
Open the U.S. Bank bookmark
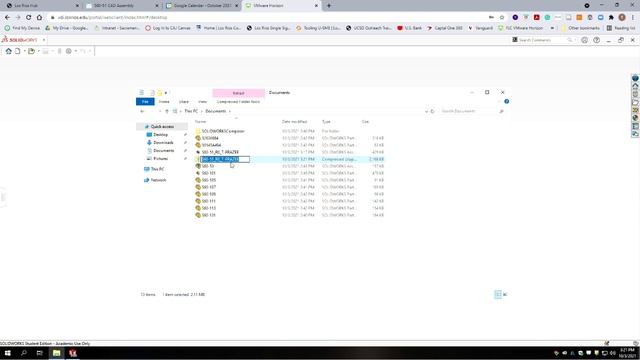click(409, 28)
